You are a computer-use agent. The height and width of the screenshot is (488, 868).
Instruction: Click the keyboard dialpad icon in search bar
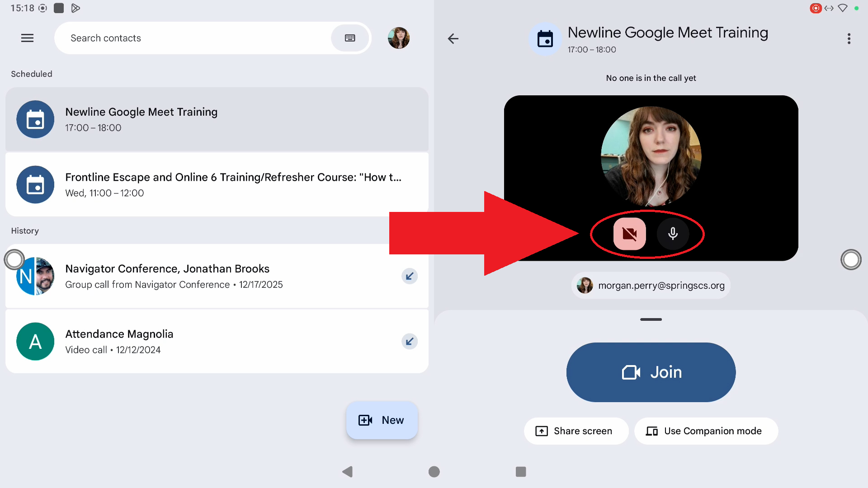(350, 38)
